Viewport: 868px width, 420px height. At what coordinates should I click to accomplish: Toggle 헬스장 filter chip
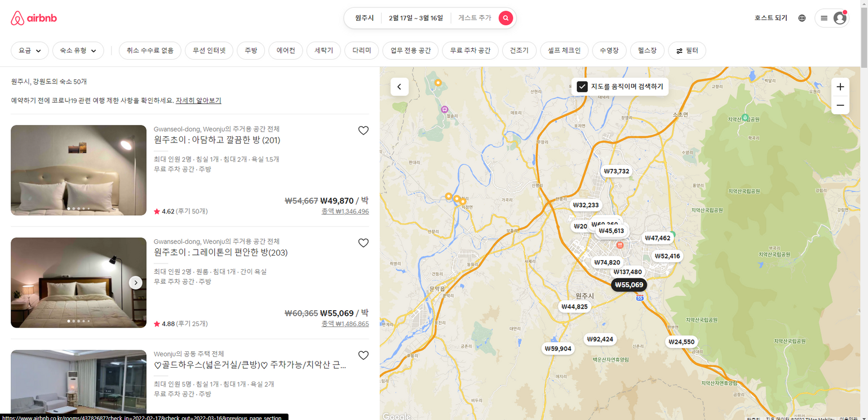[647, 51]
